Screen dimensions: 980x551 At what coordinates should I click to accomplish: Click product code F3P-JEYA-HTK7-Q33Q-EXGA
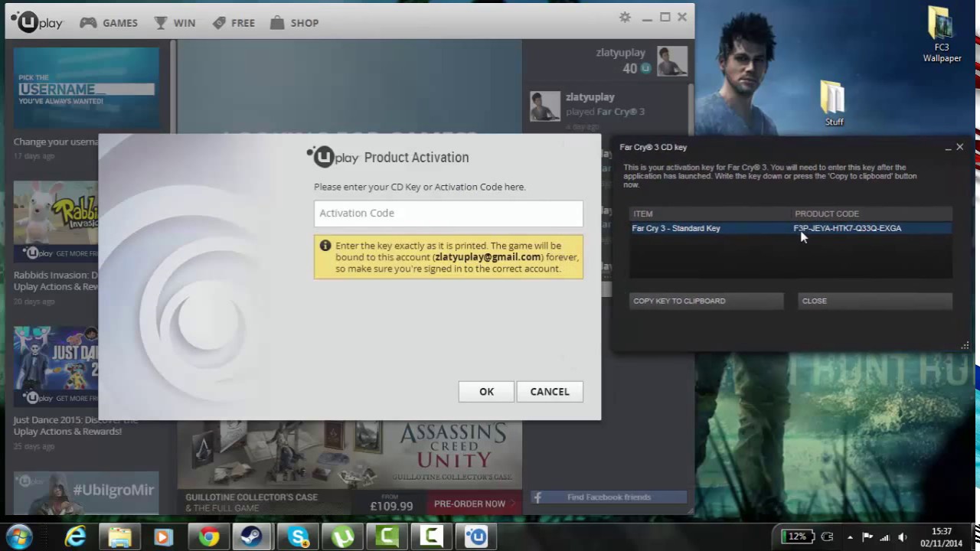click(x=848, y=228)
